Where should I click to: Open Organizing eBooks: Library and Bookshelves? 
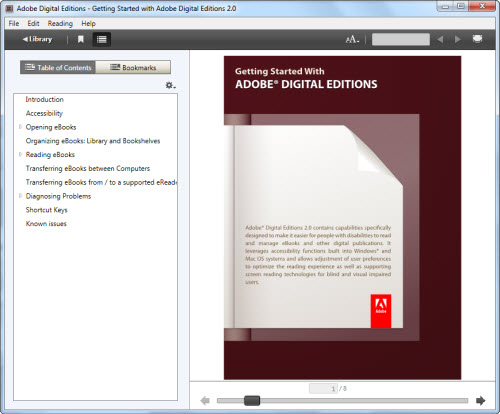(93, 141)
